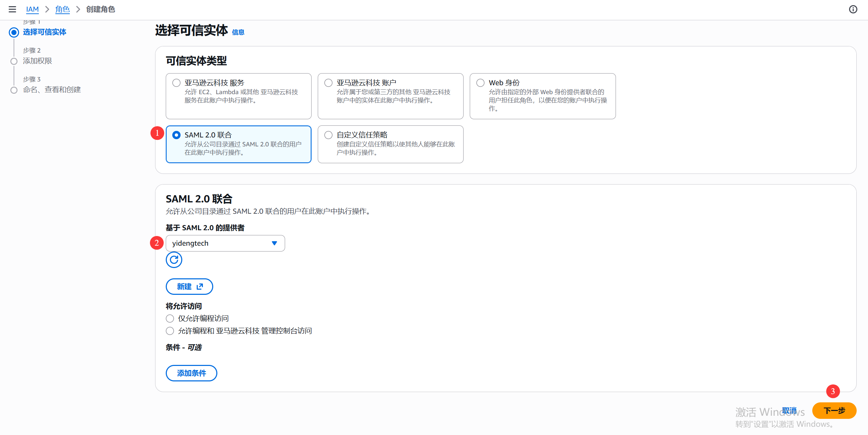Open the yidengtech provider dropdown
Image resolution: width=868 pixels, height=435 pixels.
(x=220, y=243)
